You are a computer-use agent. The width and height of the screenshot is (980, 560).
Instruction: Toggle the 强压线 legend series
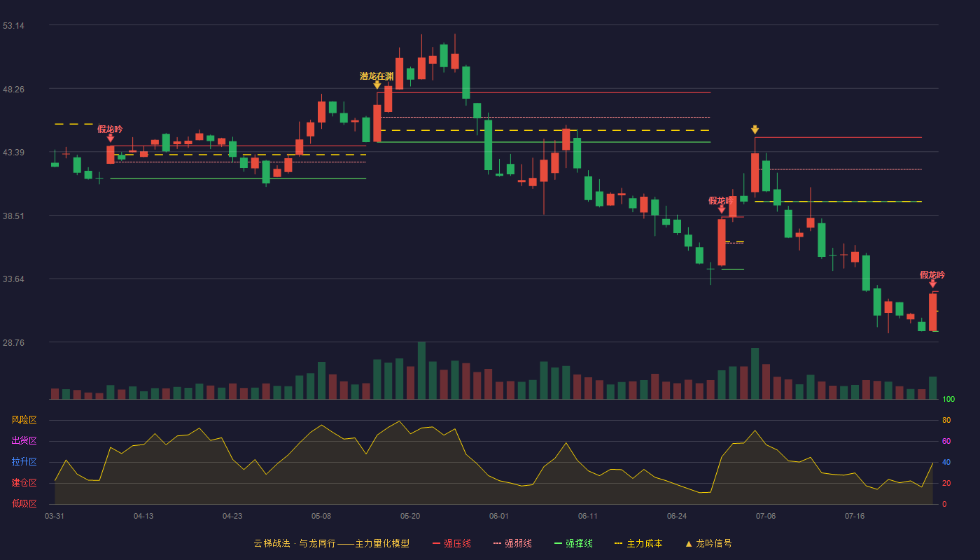[451, 543]
